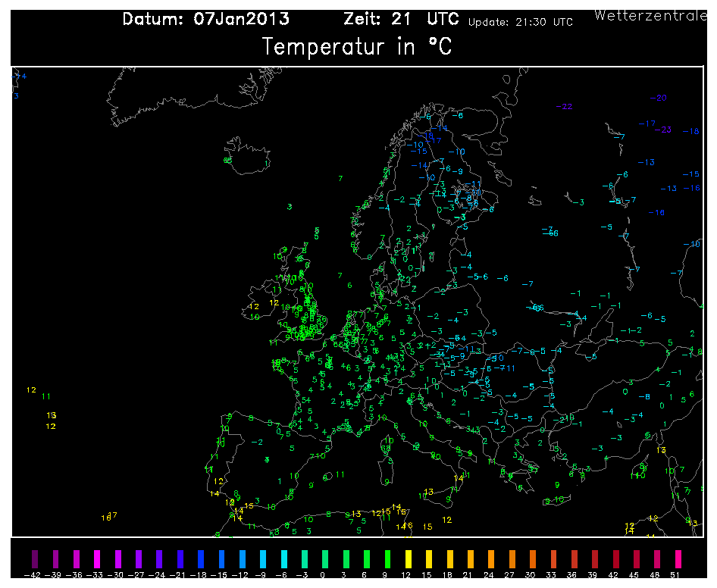Screen dimensions: 717x588
Task: Click the purple -22 reading on the map
Action: tap(564, 107)
